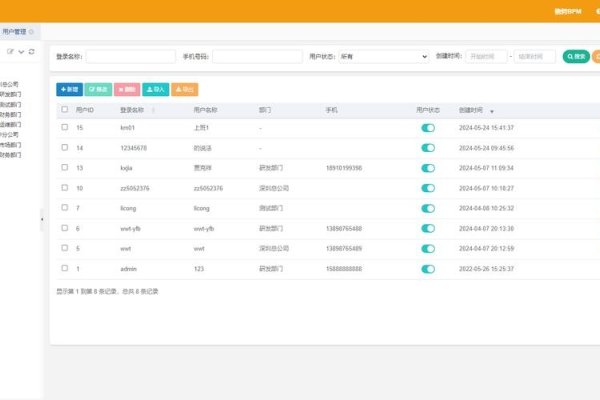Toggle user status switch for admin
Viewport: 600px width, 400px height.
tap(428, 268)
